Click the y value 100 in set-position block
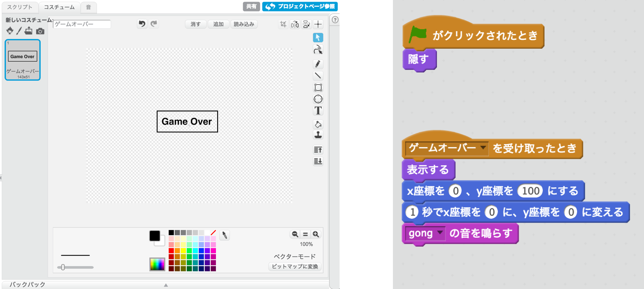The width and height of the screenshot is (644, 289). pos(531,191)
